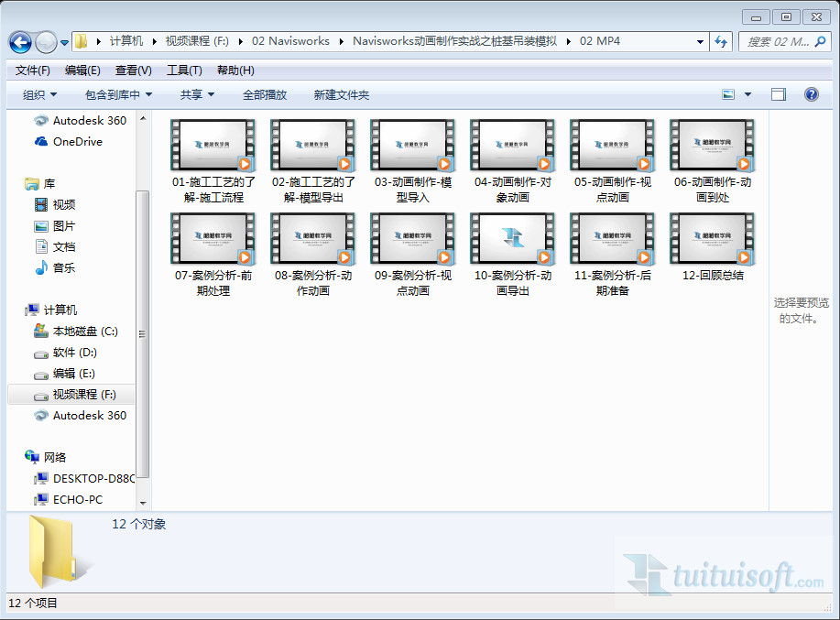
Task: Toggle the preview pane icon
Action: [x=779, y=94]
